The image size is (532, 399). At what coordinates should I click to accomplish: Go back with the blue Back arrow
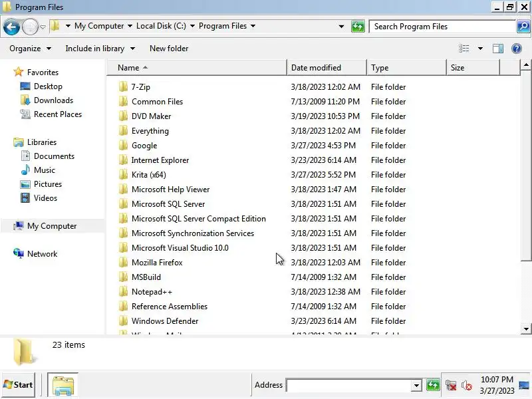click(11, 27)
